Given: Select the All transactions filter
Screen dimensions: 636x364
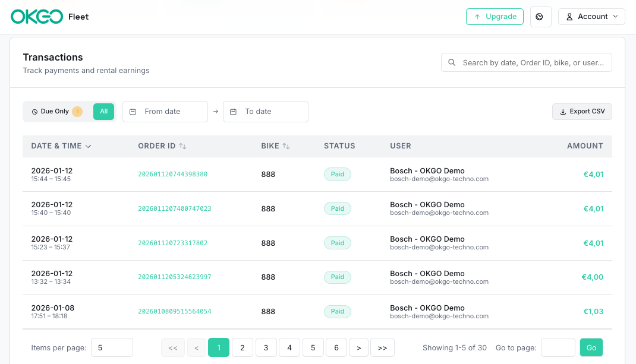Looking at the screenshot, I should pyautogui.click(x=103, y=112).
